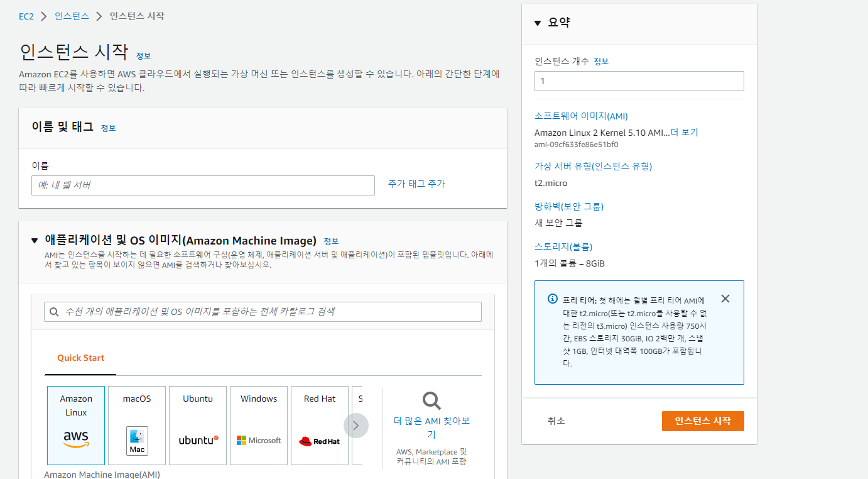Choose the Ubuntu AMI tile
Screen dimensions: 868x479
click(198, 426)
